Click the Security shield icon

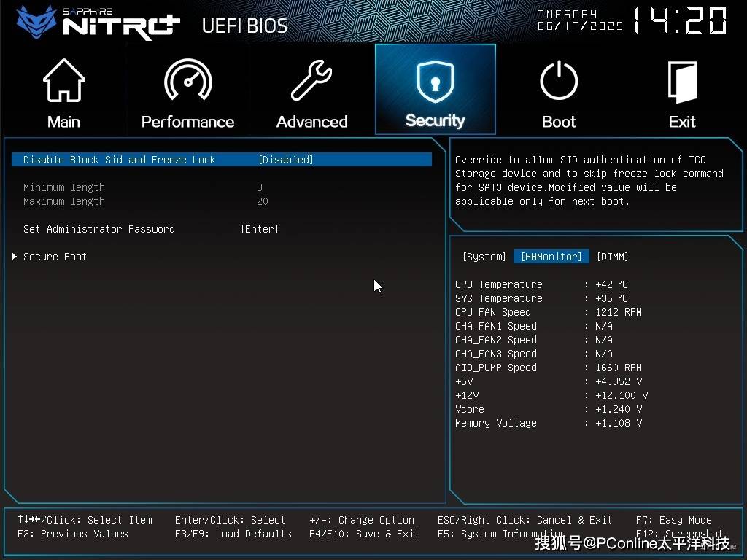point(435,81)
